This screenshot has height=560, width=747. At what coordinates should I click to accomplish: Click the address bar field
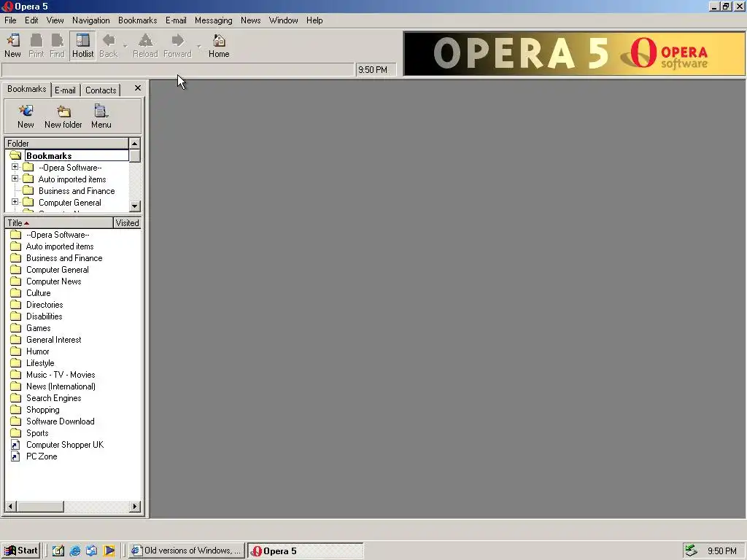point(178,69)
